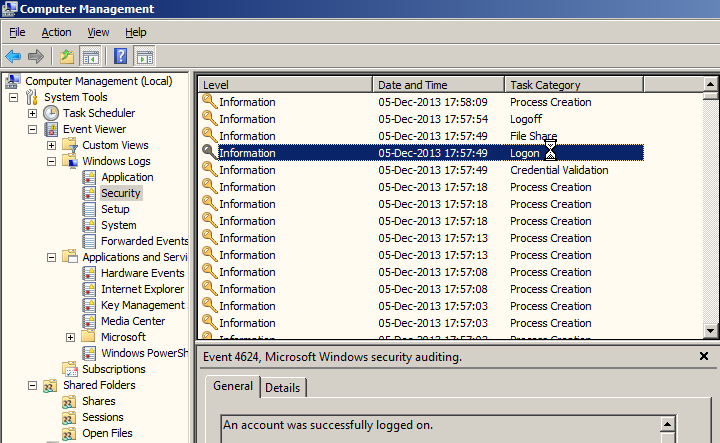Click the Internet Explorer log icon
The width and height of the screenshot is (720, 443).
pyautogui.click(x=89, y=289)
